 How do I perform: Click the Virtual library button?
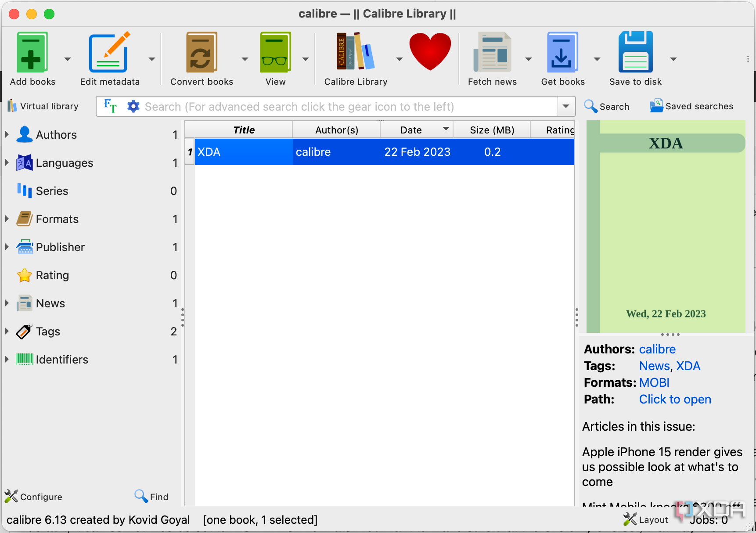coord(43,106)
